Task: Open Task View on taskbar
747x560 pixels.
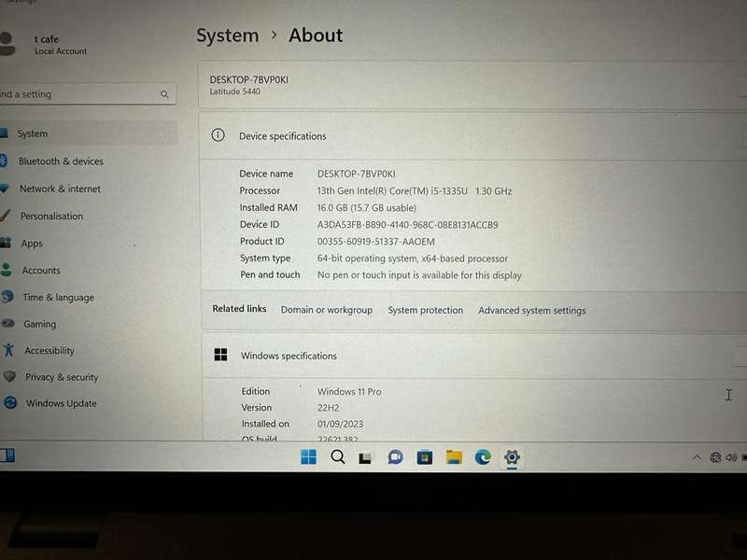Action: (365, 458)
